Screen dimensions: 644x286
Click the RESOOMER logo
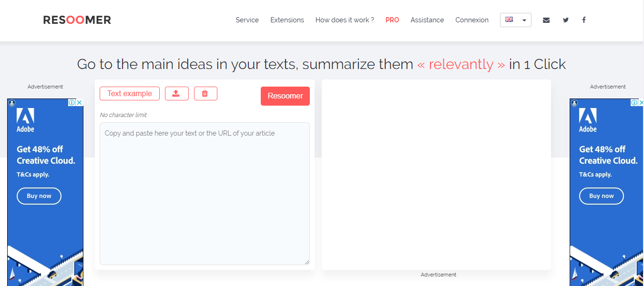(x=77, y=20)
